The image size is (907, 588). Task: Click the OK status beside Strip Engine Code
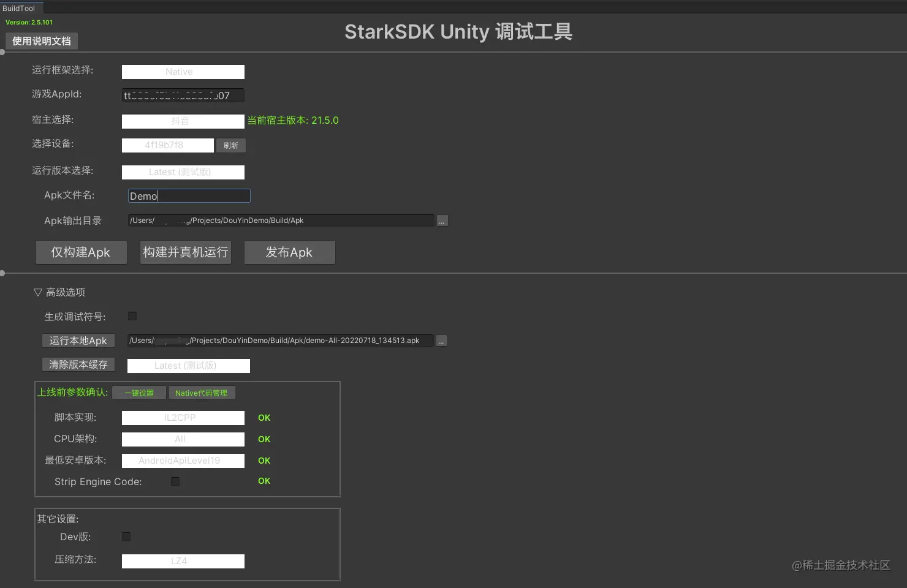264,481
